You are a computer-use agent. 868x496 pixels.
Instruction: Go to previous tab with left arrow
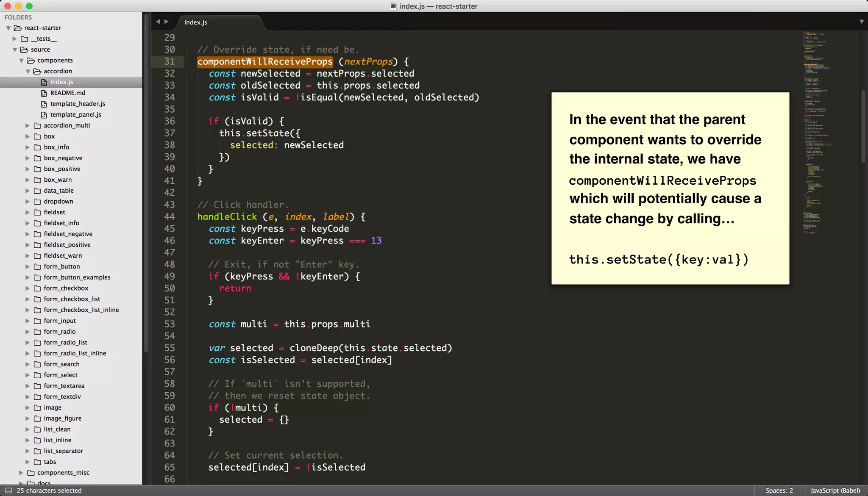click(158, 22)
